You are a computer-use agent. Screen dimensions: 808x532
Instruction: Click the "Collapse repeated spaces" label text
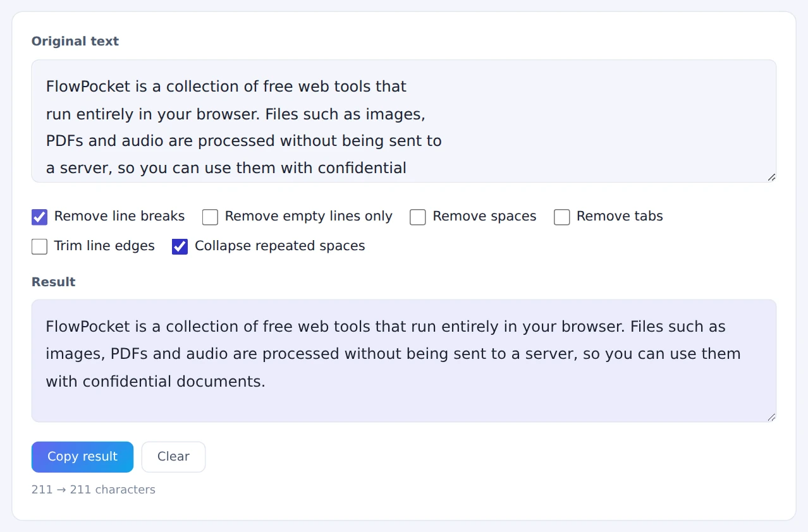coord(280,246)
